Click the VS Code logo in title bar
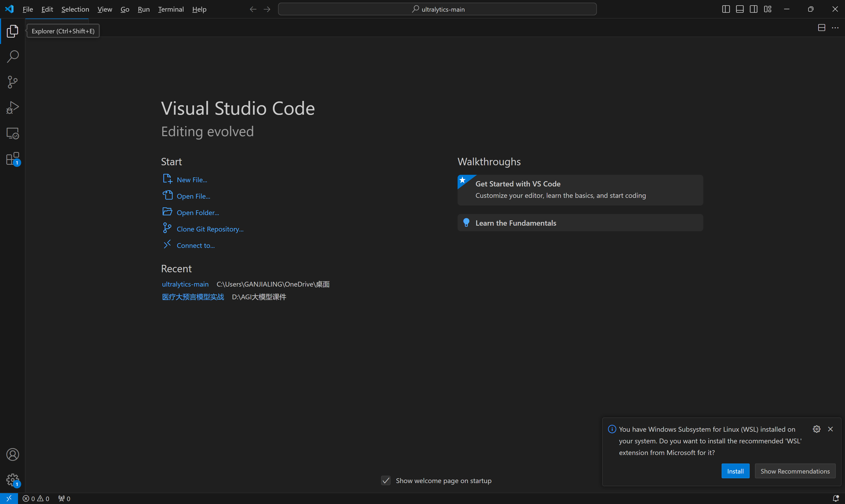This screenshot has width=845, height=504. click(x=9, y=9)
